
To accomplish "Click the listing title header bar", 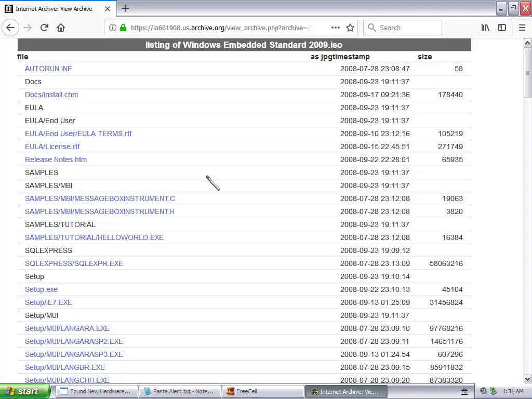I will (244, 45).
